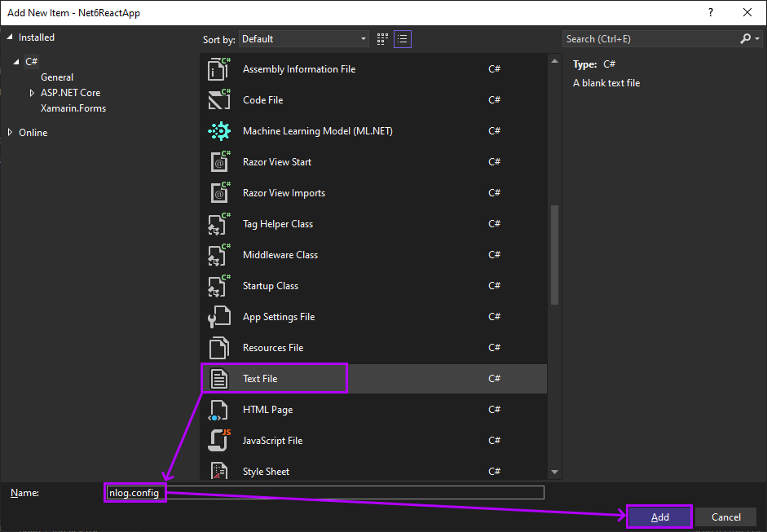The height and width of the screenshot is (532, 767).
Task: Select the Text File template
Action: point(373,379)
